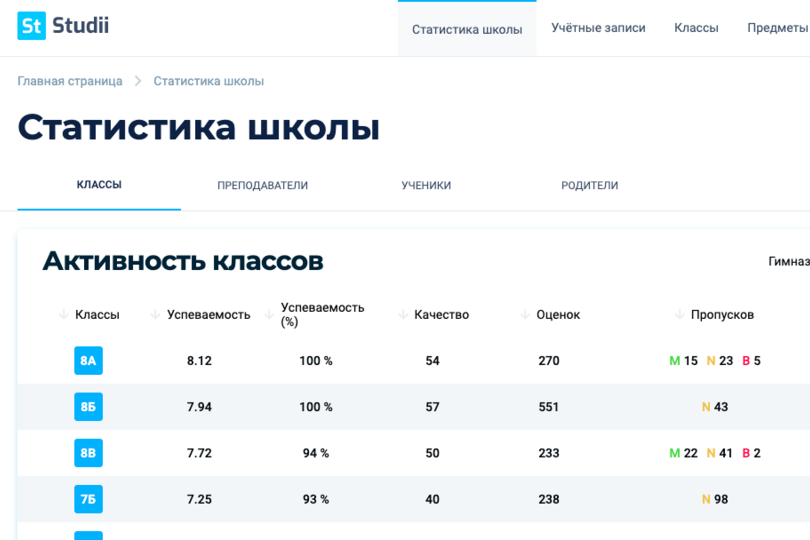Switch to the УЧЕНИКИ tab

point(426,185)
